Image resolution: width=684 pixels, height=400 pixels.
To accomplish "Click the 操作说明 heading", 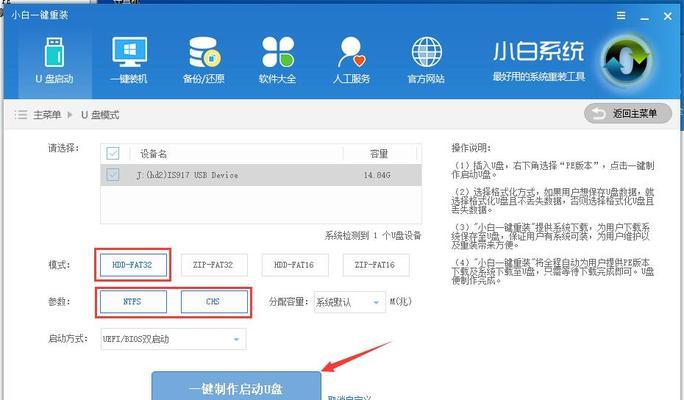I will click(471, 148).
